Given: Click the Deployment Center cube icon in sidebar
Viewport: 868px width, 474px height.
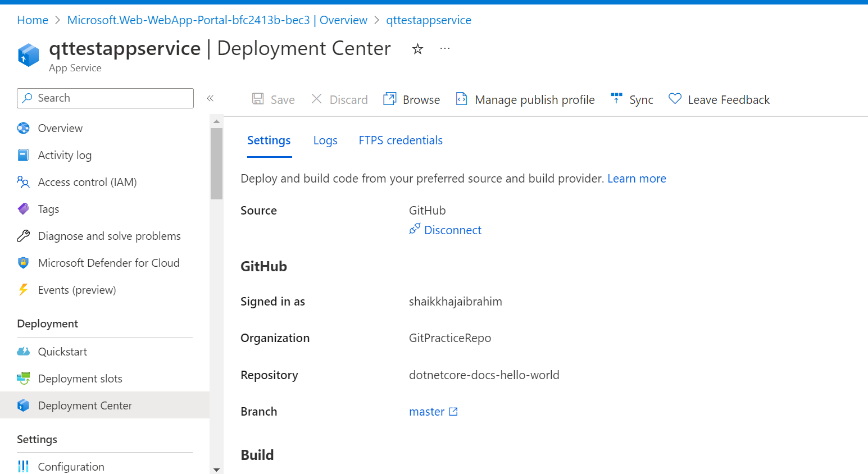Looking at the screenshot, I should coord(23,405).
